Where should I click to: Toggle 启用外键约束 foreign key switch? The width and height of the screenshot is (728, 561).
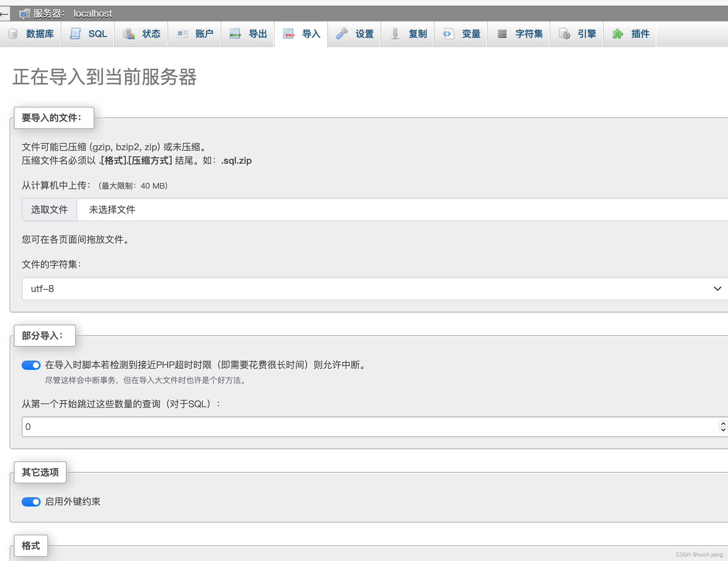(x=31, y=502)
